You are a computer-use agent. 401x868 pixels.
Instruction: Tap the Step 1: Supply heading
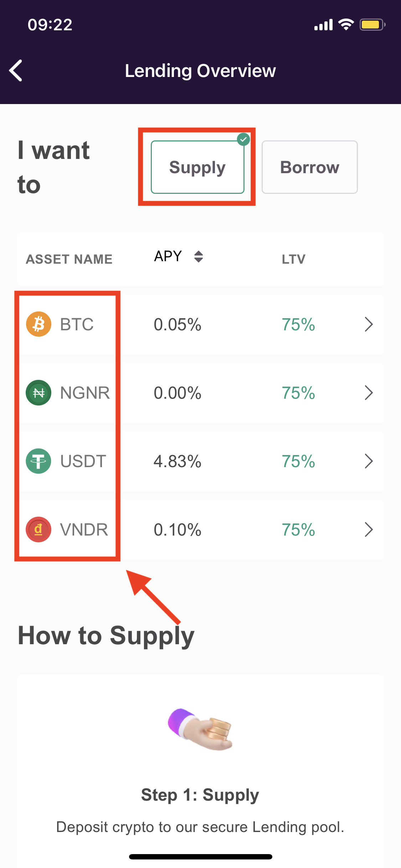coord(200,795)
